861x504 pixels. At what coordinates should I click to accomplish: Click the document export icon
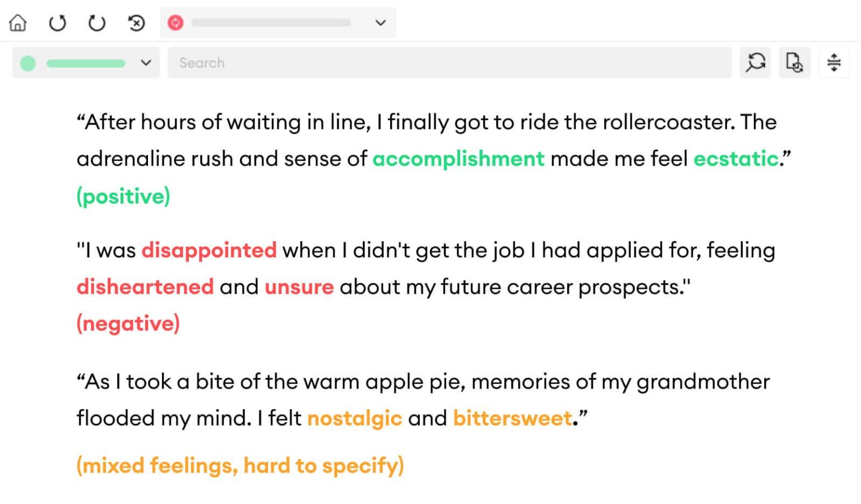pyautogui.click(x=794, y=62)
